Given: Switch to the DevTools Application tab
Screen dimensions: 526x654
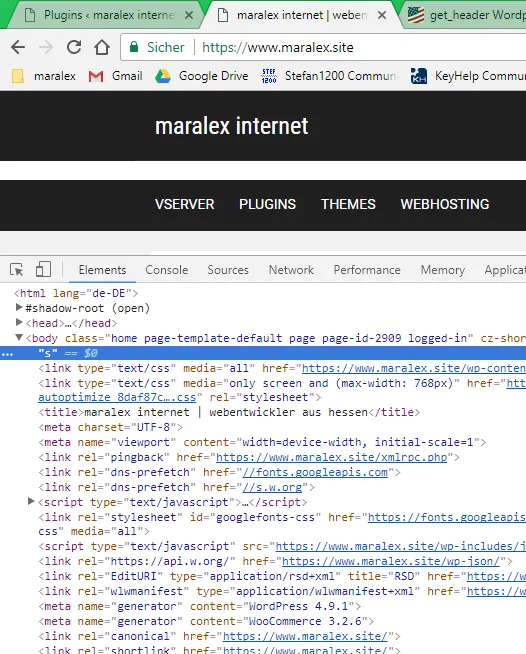Looking at the screenshot, I should (x=505, y=270).
